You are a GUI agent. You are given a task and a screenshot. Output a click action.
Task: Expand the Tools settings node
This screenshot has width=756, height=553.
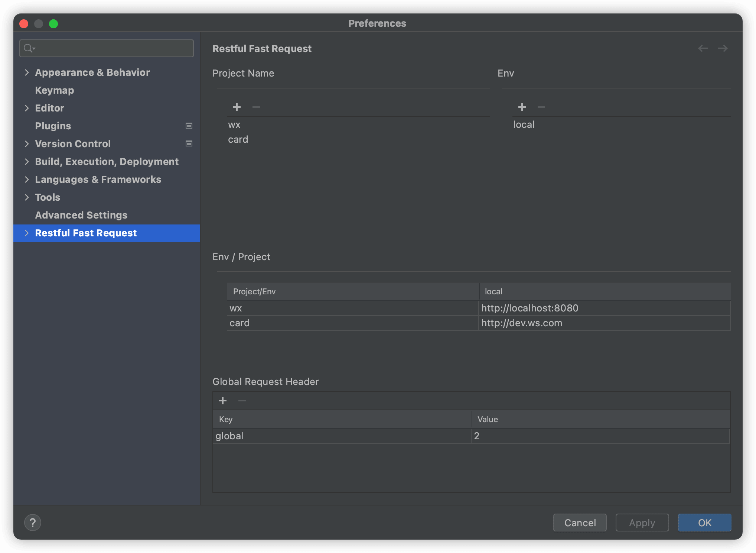tap(27, 197)
